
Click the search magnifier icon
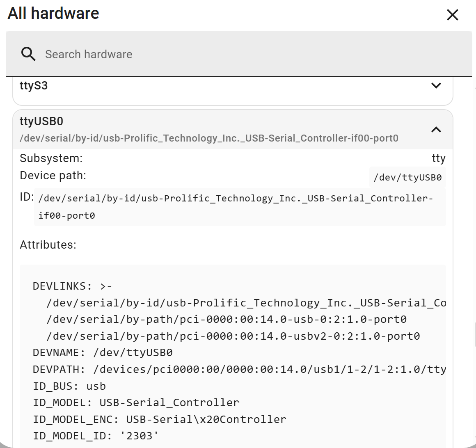(28, 53)
